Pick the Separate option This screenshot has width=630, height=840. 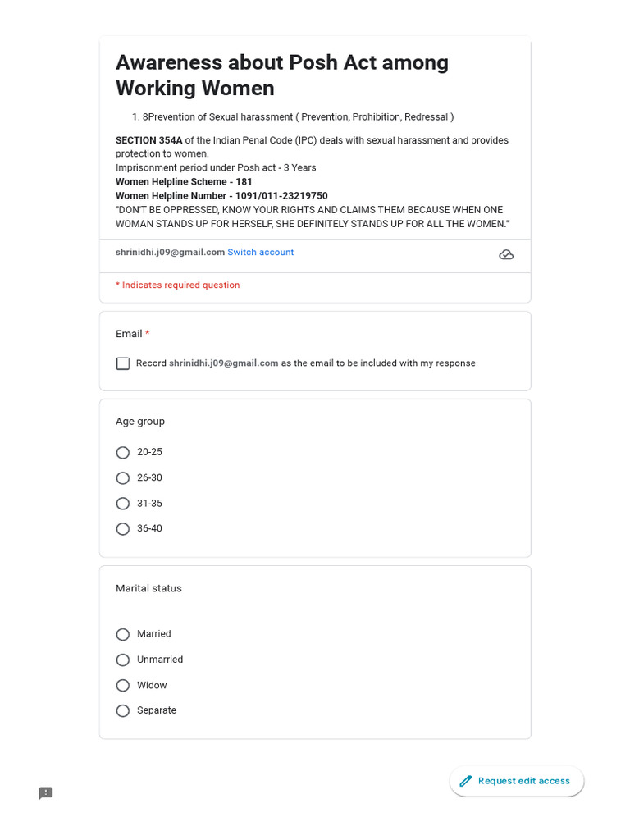[x=123, y=711]
